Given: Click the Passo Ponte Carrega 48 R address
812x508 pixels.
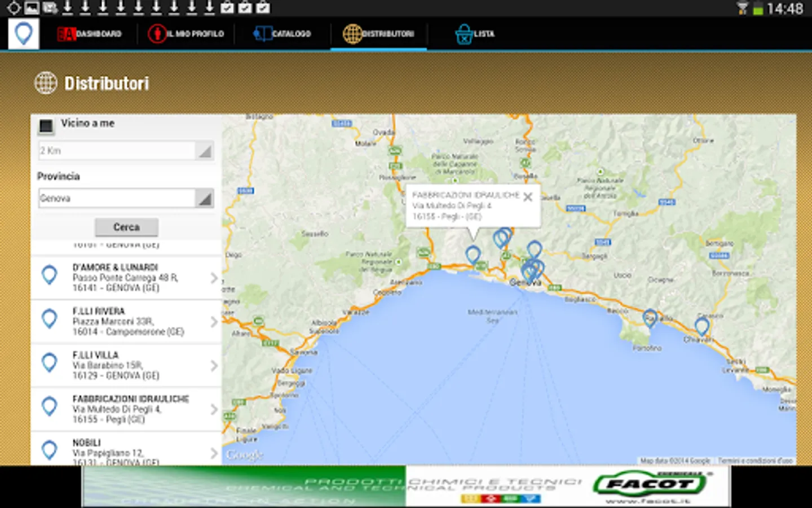Looking at the screenshot, I should (x=125, y=278).
